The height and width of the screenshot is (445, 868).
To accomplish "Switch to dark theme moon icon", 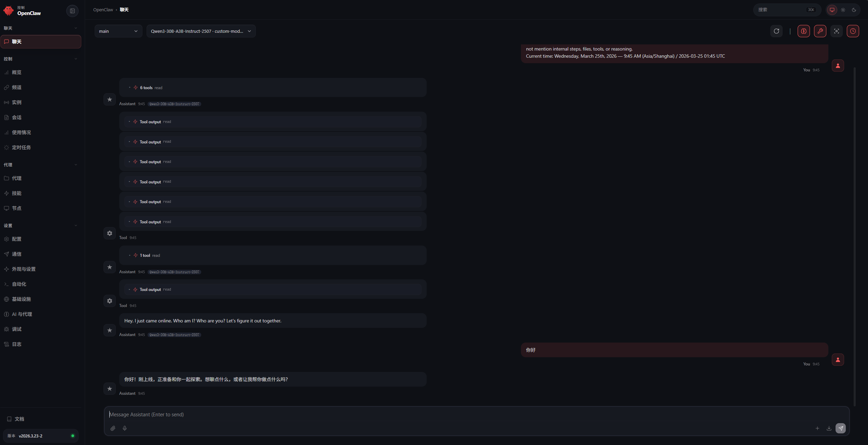I will pyautogui.click(x=854, y=10).
